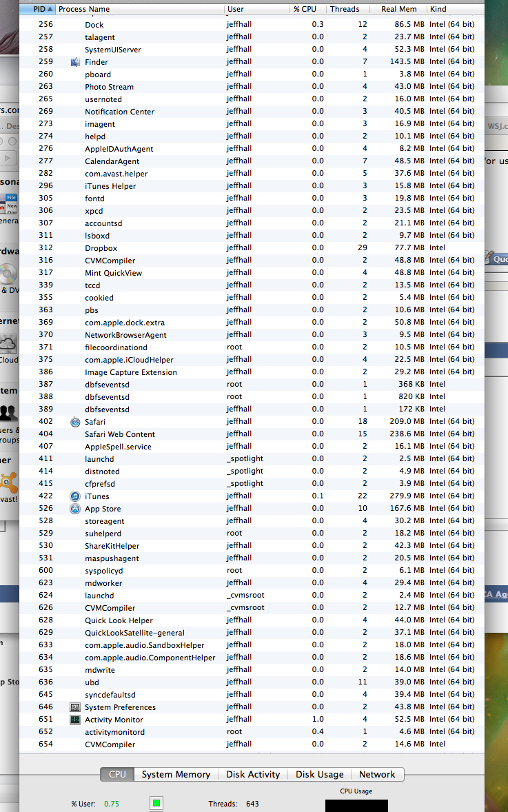This screenshot has width=508, height=812.
Task: Select the QuickLookSatellite-general process row
Action: [x=252, y=633]
